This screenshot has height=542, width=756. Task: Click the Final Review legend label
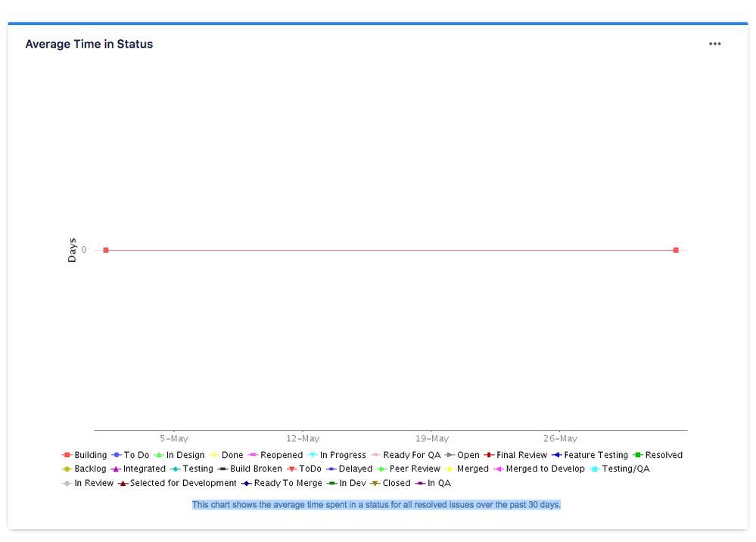pos(521,455)
